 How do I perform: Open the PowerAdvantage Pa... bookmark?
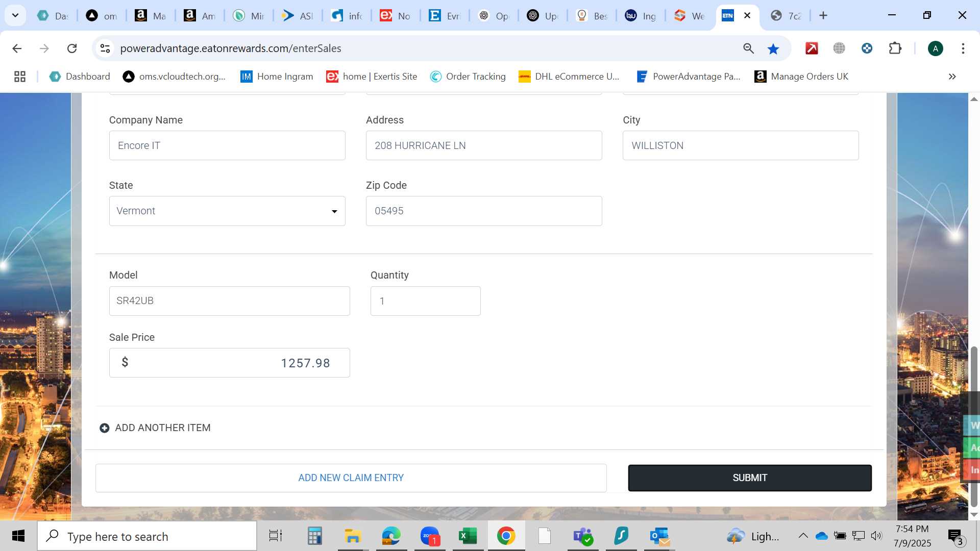point(688,77)
